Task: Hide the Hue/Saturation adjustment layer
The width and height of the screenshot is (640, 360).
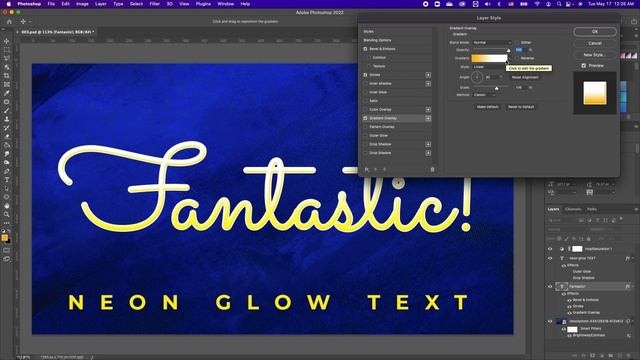Action: tap(550, 249)
